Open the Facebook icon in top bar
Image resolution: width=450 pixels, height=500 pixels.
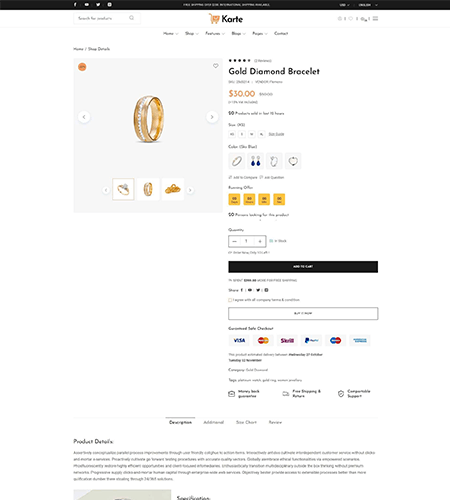click(x=75, y=5)
